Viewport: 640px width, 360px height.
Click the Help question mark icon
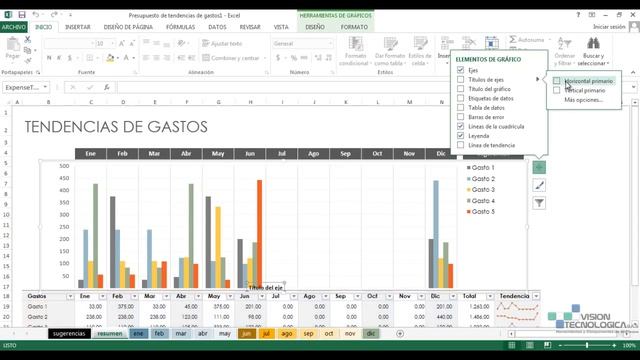tap(578, 15)
